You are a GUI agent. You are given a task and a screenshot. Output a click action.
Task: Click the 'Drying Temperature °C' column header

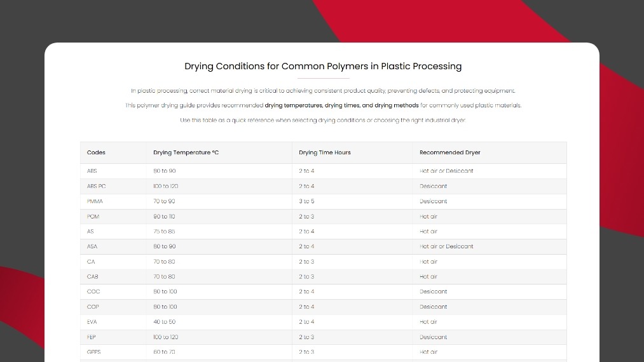pyautogui.click(x=186, y=152)
